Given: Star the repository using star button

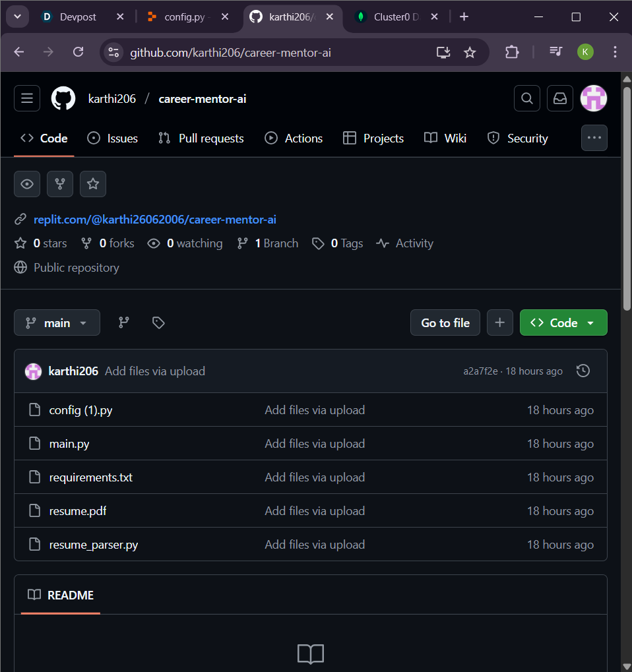Looking at the screenshot, I should (93, 184).
